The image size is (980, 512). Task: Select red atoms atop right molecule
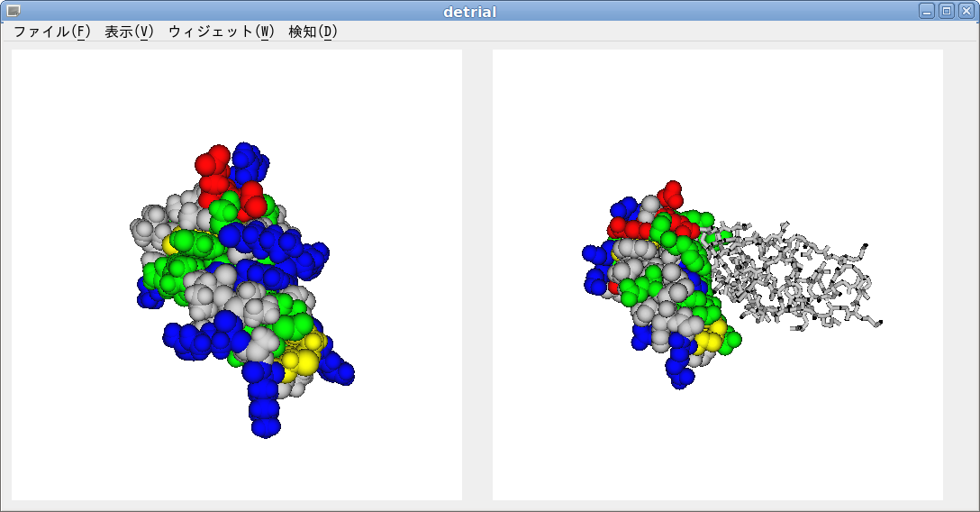click(670, 194)
